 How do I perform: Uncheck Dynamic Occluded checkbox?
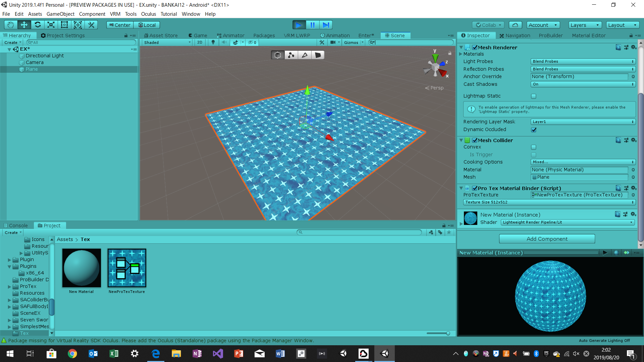(x=534, y=130)
